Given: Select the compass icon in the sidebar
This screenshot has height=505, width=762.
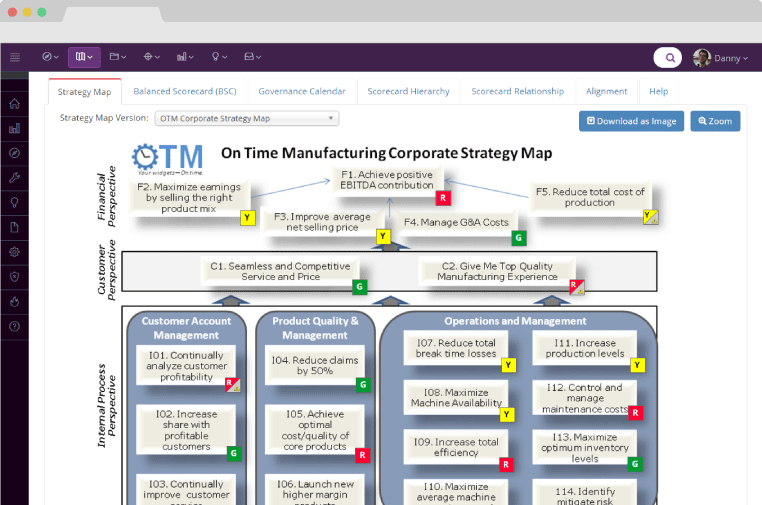Looking at the screenshot, I should pos(15,153).
